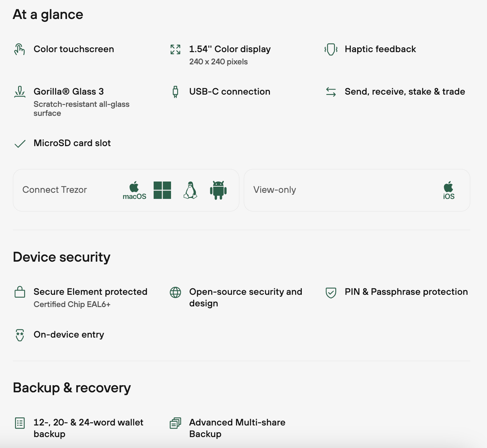Click the wallet backup list icon
This screenshot has width=487, height=448.
point(20,423)
